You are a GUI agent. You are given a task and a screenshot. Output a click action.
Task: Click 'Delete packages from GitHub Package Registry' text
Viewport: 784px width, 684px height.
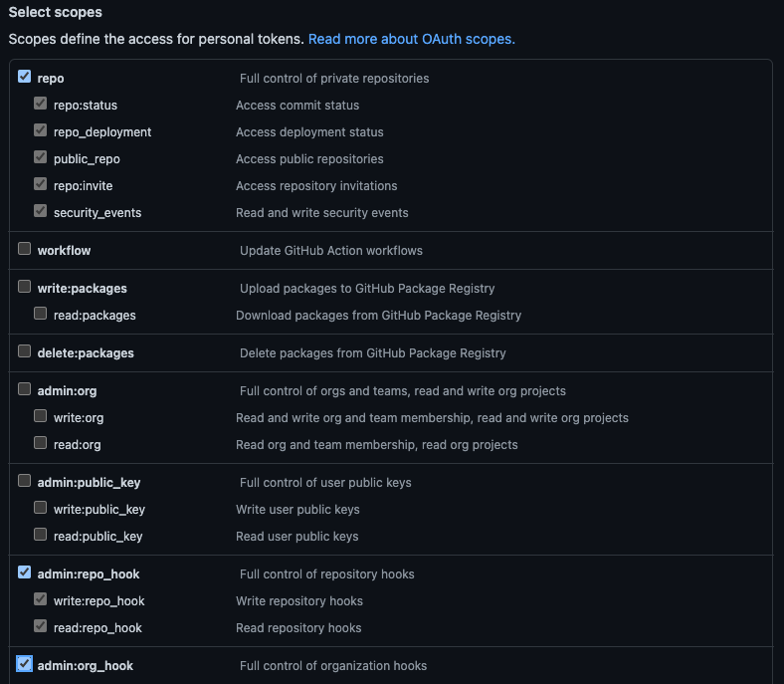tap(373, 353)
